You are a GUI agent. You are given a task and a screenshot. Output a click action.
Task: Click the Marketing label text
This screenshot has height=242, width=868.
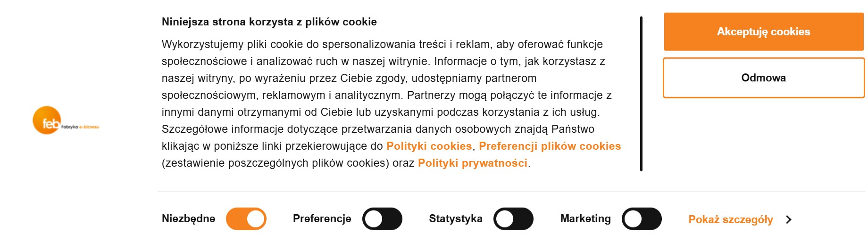(585, 218)
